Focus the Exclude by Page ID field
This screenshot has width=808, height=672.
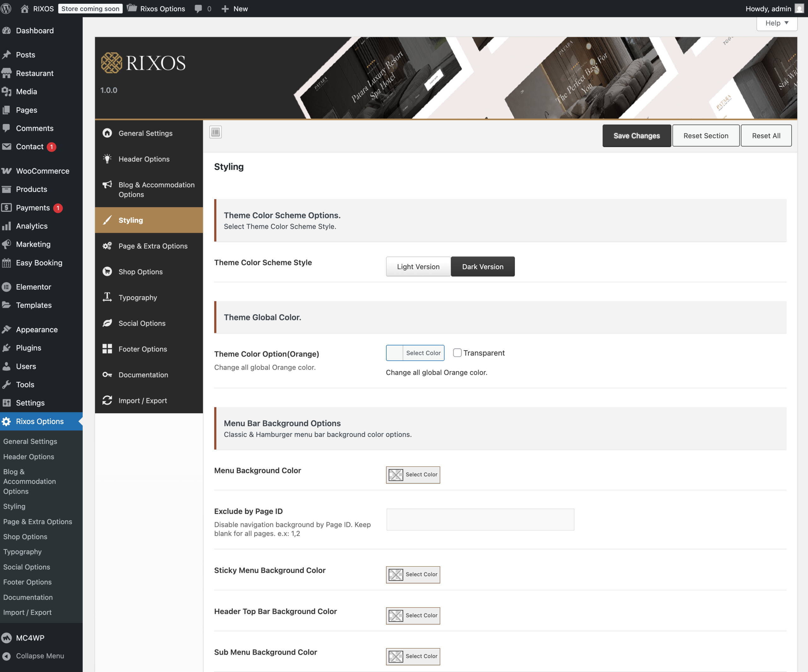point(480,520)
